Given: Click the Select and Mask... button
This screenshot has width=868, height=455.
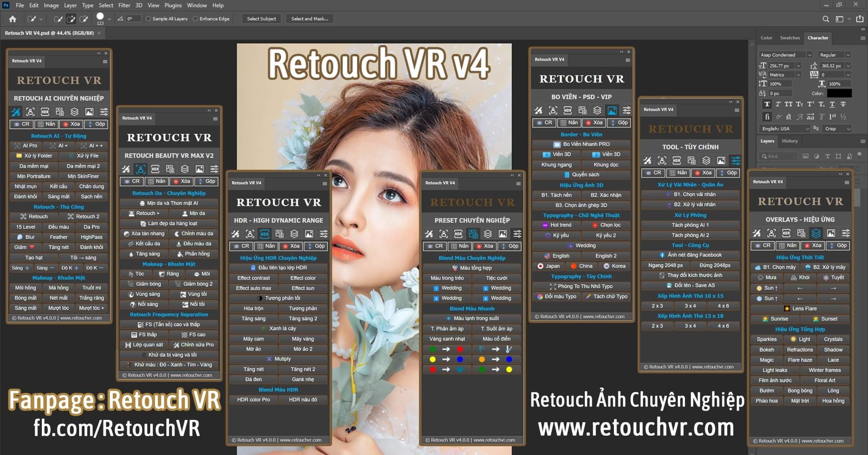Looking at the screenshot, I should (x=309, y=19).
